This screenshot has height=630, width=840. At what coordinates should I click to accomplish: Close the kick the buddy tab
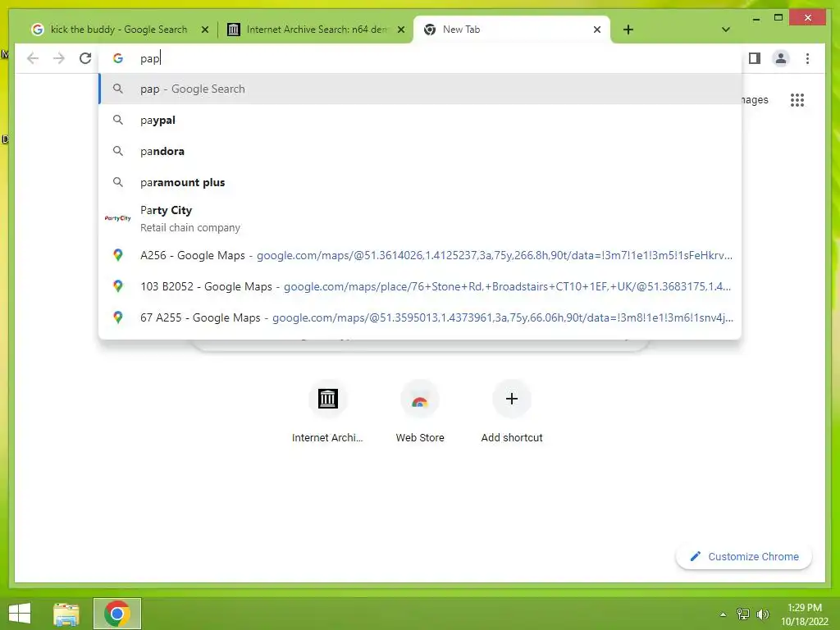coord(204,30)
